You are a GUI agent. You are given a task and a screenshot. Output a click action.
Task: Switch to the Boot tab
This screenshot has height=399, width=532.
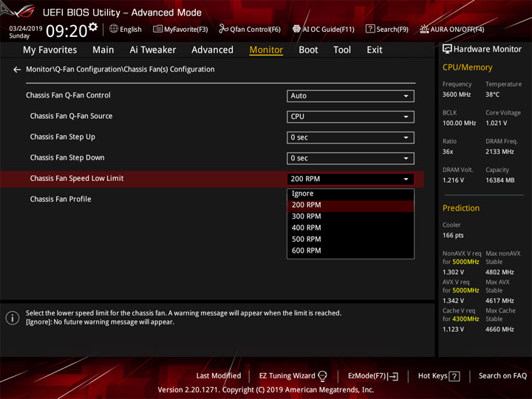(x=308, y=50)
